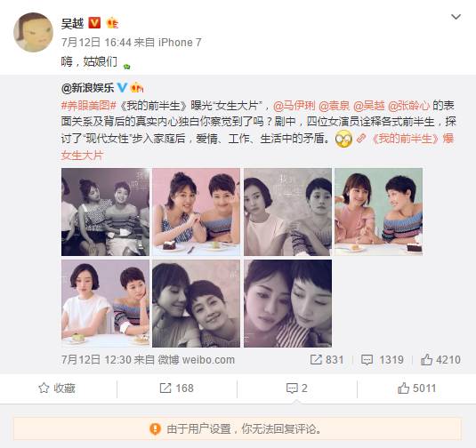The image size is (476, 448).
Task: View the pink background second thumbnail
Action: pos(196,212)
